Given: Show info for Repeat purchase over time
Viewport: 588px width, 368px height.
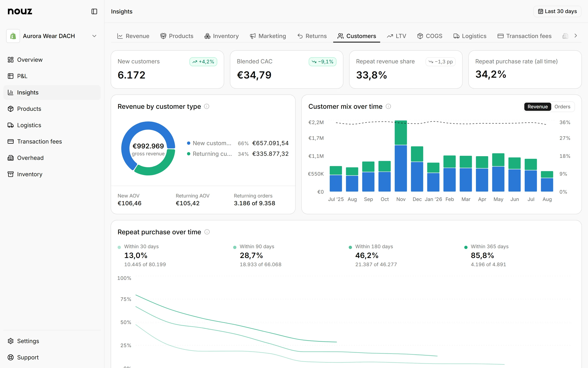Looking at the screenshot, I should click(x=207, y=232).
